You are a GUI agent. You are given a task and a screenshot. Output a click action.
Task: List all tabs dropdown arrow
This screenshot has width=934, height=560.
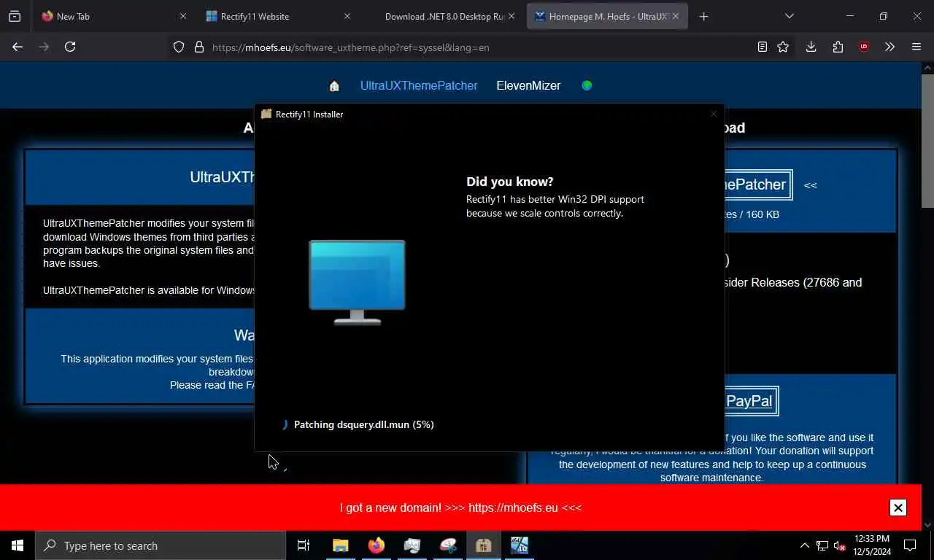point(789,16)
